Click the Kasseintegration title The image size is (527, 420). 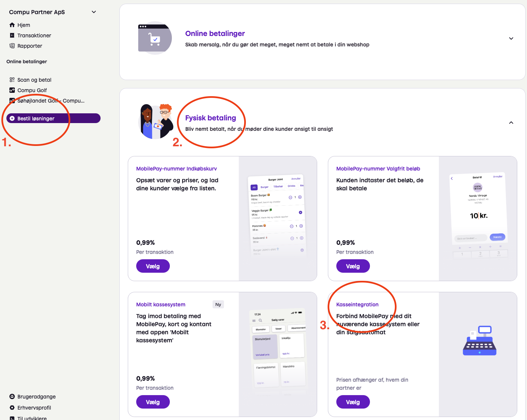pos(357,305)
